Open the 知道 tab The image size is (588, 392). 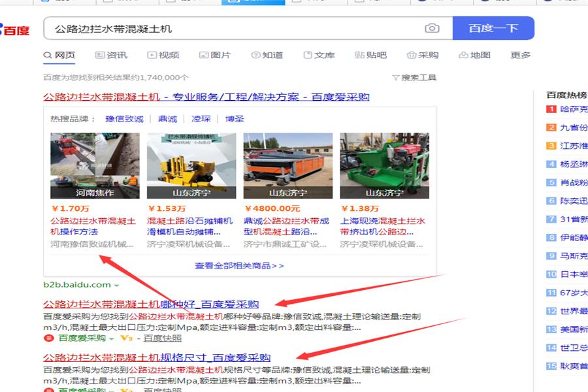267,55
